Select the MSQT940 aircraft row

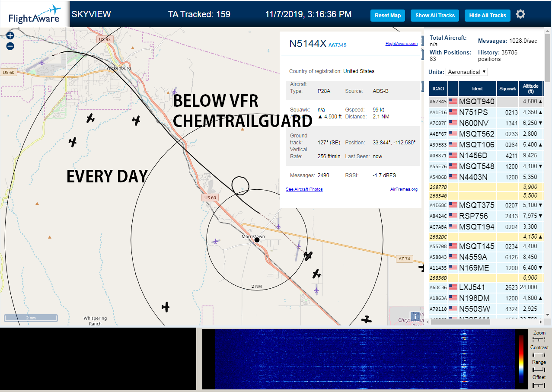pos(486,102)
